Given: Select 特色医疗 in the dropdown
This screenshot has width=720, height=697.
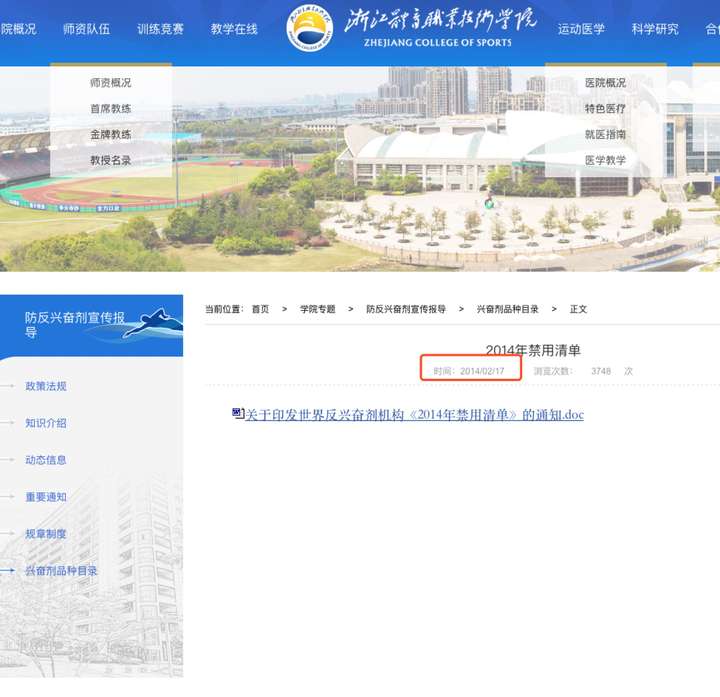Looking at the screenshot, I should [605, 108].
